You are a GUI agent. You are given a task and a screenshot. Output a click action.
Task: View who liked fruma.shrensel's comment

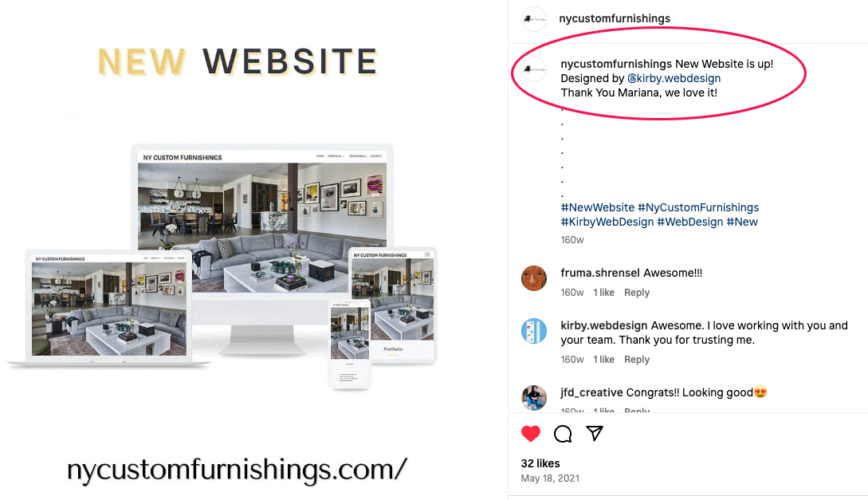click(603, 293)
